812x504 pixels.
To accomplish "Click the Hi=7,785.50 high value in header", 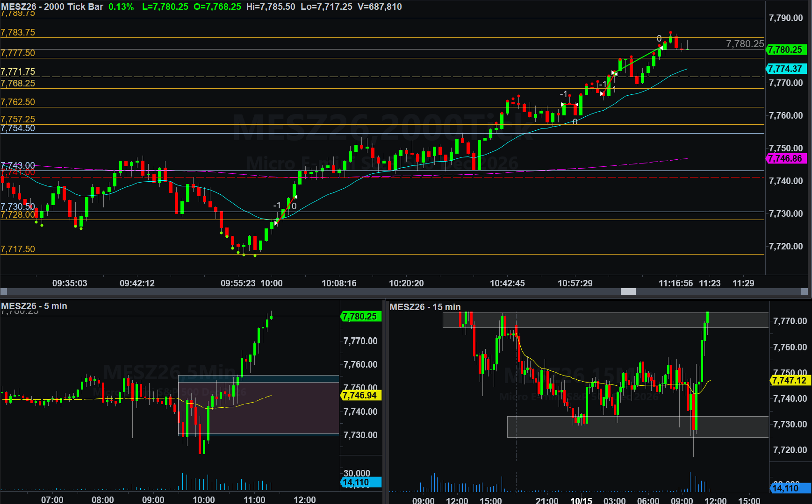I will tap(271, 7).
